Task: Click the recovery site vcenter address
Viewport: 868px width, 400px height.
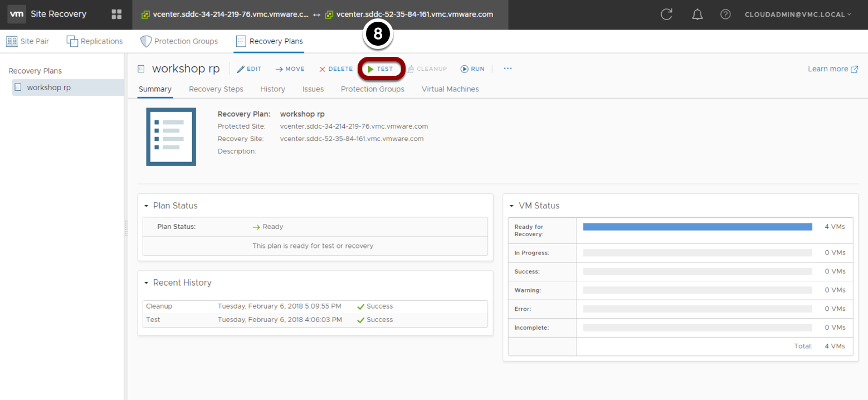Action: tap(352, 139)
